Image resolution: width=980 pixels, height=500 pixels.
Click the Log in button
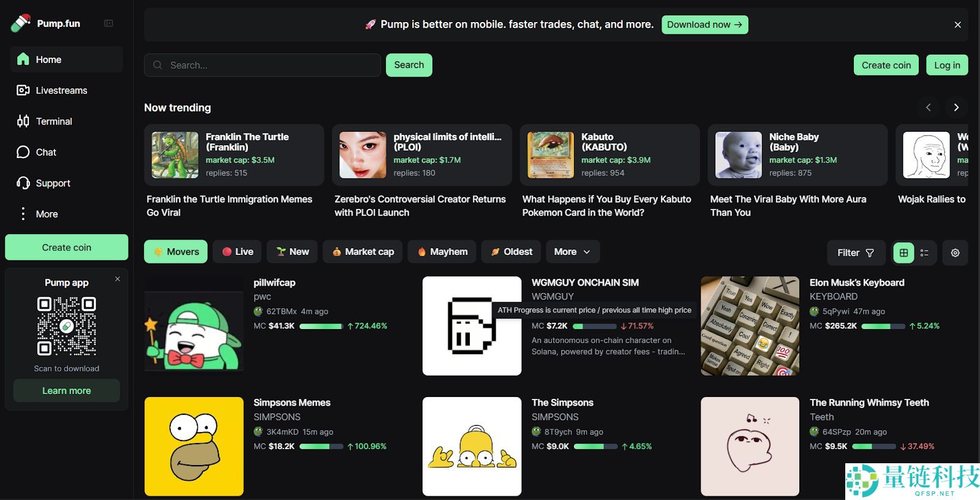[947, 65]
